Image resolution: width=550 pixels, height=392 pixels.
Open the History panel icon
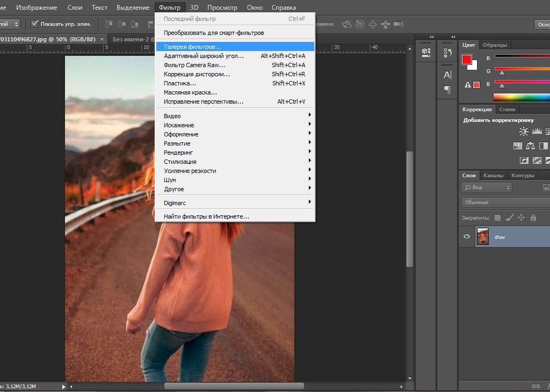click(447, 52)
